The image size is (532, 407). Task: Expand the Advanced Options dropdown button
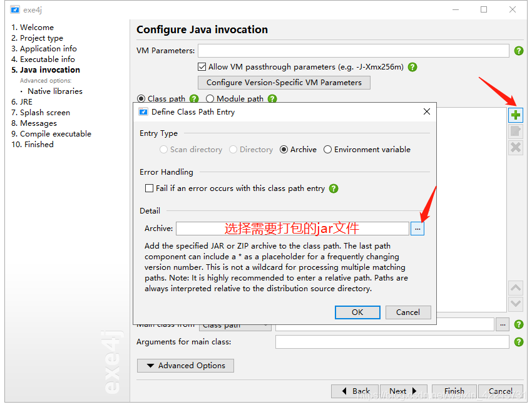click(x=185, y=366)
